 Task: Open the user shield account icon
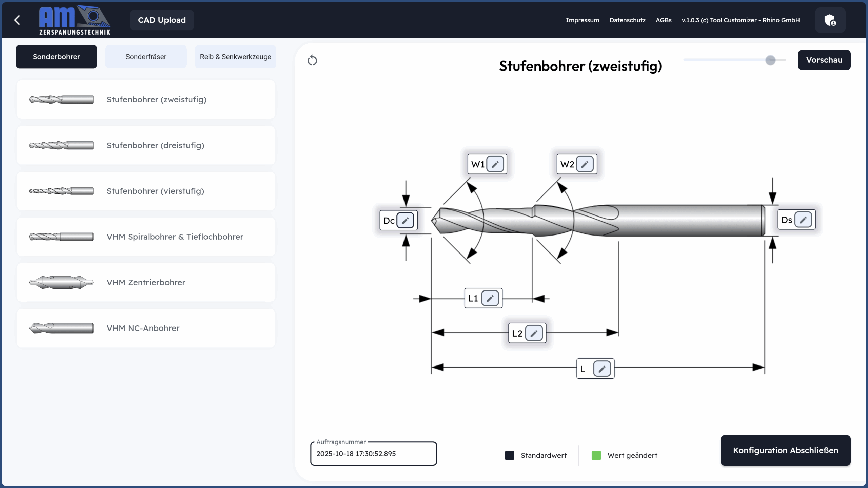coord(830,20)
